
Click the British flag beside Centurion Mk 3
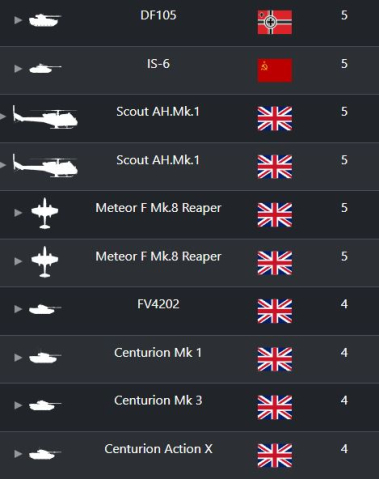(x=275, y=407)
